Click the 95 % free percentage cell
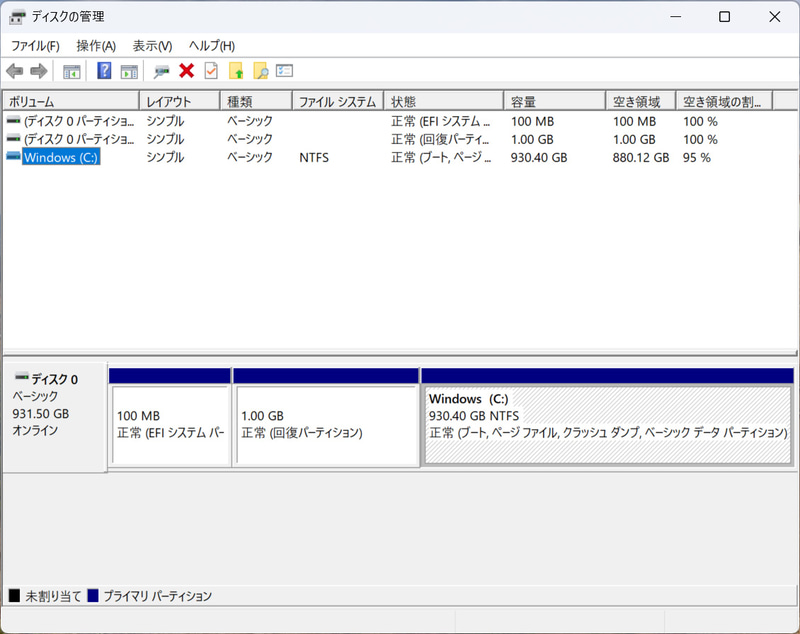The height and width of the screenshot is (634, 800). coord(696,158)
